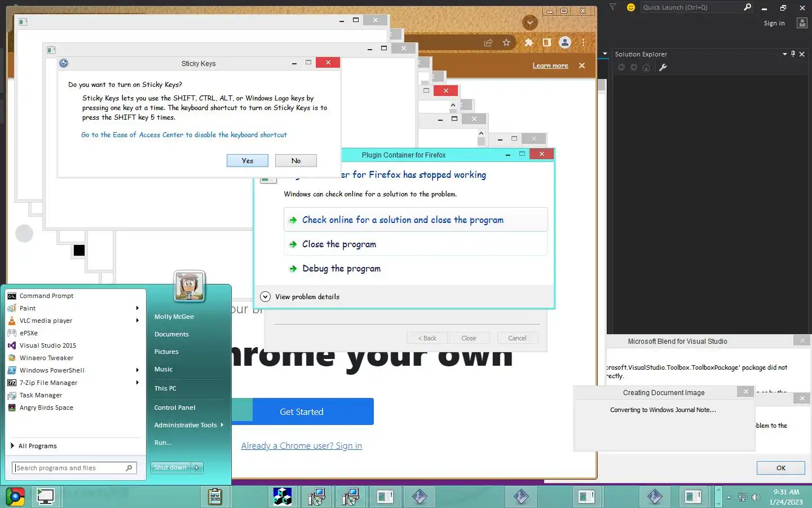Choose Check online for a solution
Image resolution: width=812 pixels, height=508 pixels.
click(416, 220)
